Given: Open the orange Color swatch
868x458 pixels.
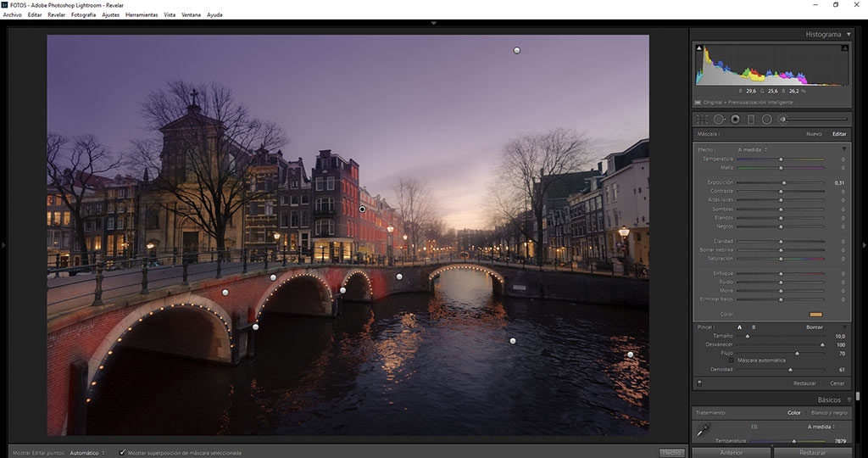Looking at the screenshot, I should coord(815,315).
